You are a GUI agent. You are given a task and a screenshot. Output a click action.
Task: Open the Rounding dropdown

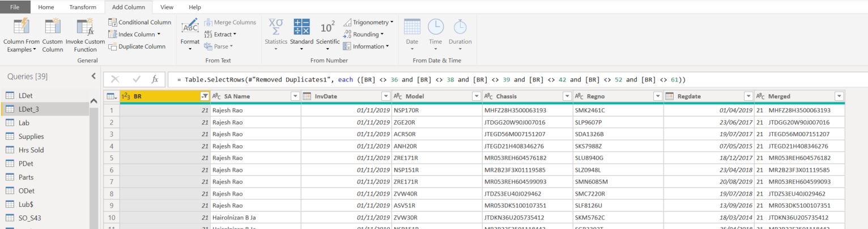click(364, 35)
